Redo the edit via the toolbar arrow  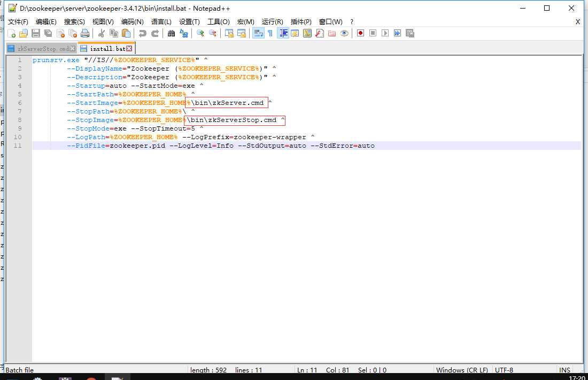155,33
